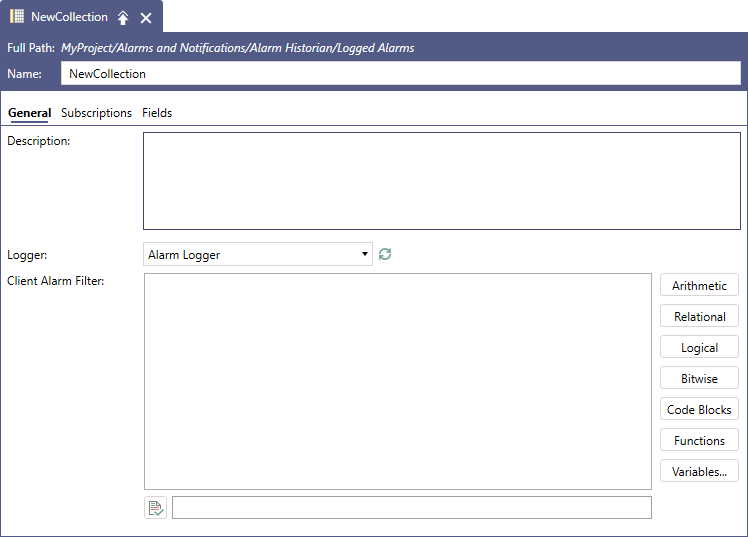Open the Logger dropdown
The width and height of the screenshot is (748, 537).
tap(258, 254)
